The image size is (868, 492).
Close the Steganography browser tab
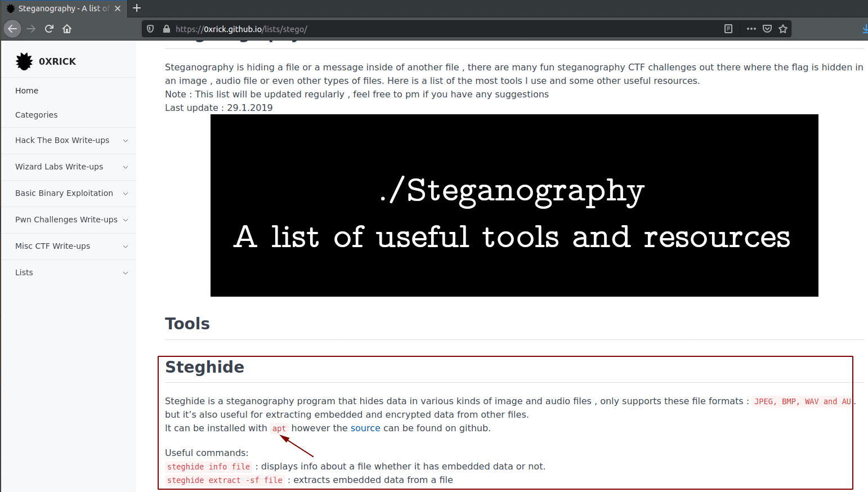(118, 8)
